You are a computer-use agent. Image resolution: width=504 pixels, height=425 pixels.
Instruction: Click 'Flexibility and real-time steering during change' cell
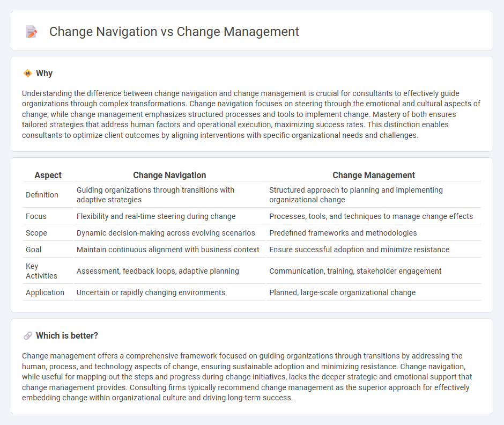click(169, 216)
